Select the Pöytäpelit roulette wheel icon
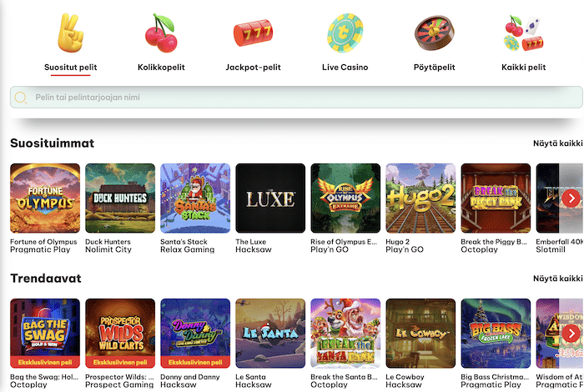The image size is (584, 392). (x=435, y=33)
